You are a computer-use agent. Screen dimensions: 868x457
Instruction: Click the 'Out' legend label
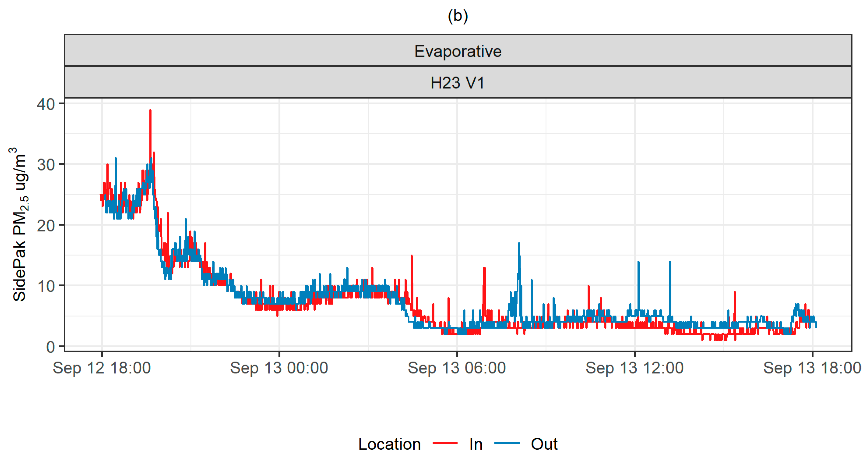[x=544, y=444]
